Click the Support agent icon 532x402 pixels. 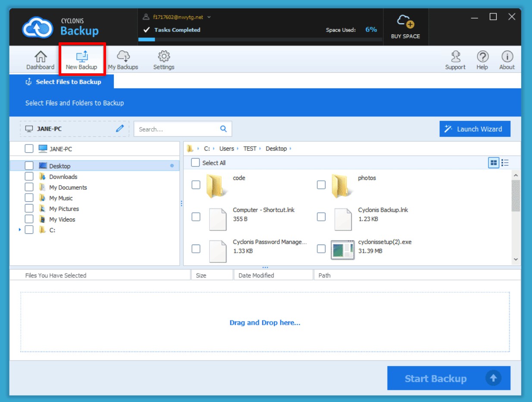[x=455, y=57]
